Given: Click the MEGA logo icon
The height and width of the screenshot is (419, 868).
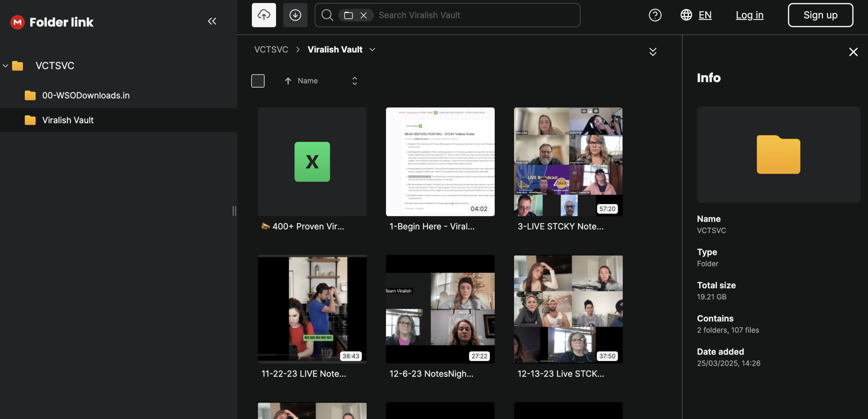Looking at the screenshot, I should point(17,22).
